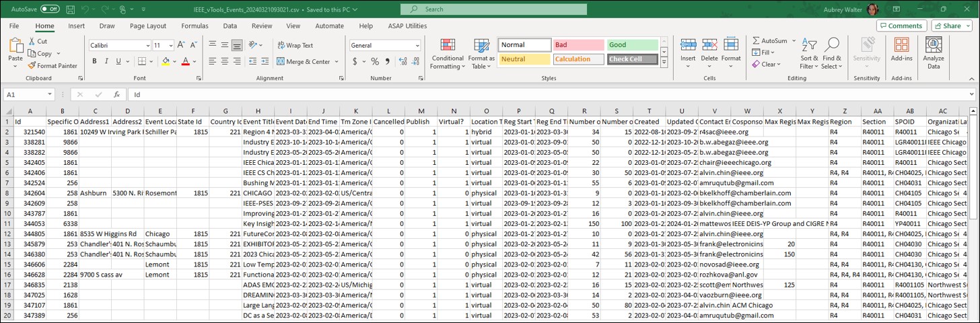This screenshot has width=980, height=323.
Task: Click the Borders grid icon
Action: [x=141, y=61]
